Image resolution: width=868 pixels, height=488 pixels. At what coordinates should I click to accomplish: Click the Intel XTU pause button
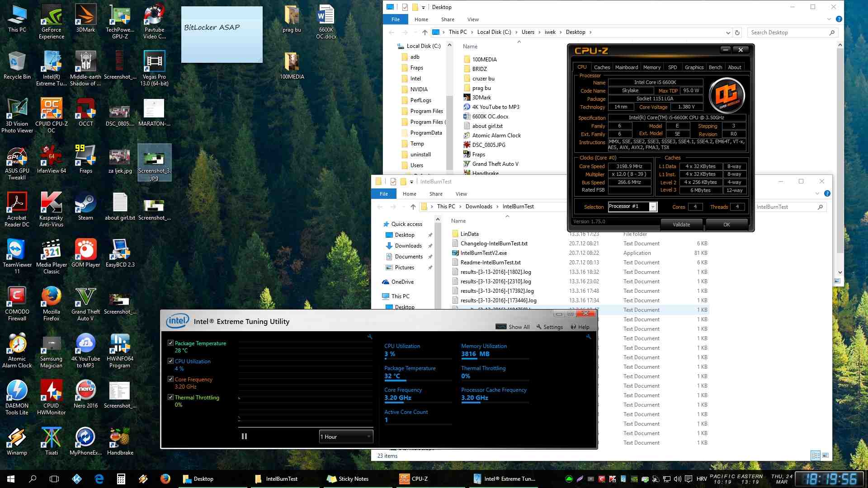tap(244, 436)
